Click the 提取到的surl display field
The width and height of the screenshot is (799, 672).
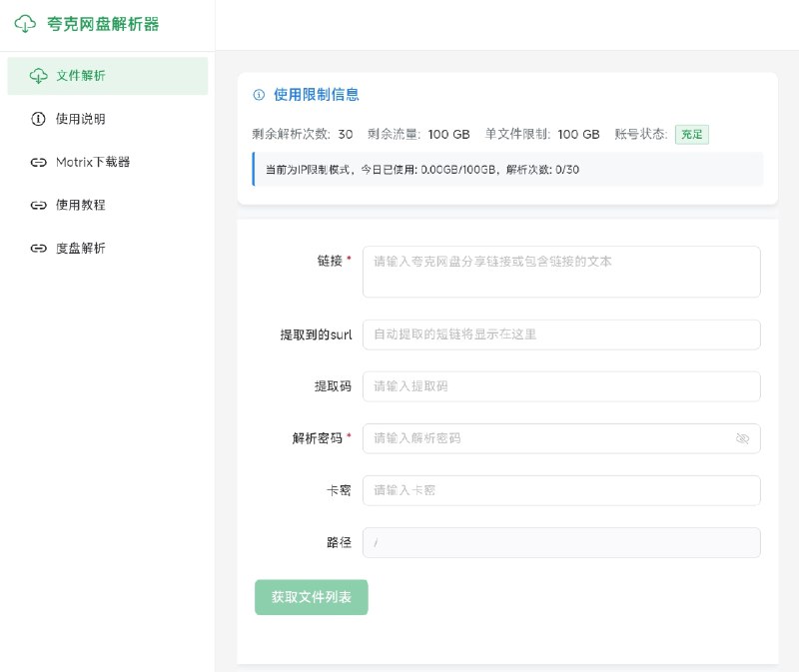(x=559, y=335)
